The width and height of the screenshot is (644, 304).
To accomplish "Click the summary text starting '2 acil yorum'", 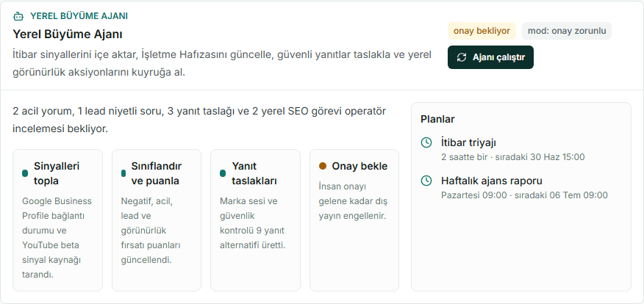I will coord(199,120).
